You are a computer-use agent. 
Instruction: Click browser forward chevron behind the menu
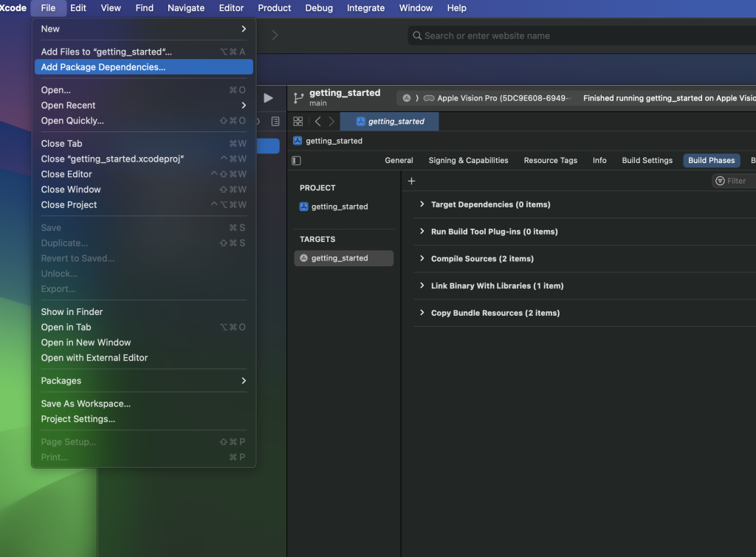coord(275,35)
